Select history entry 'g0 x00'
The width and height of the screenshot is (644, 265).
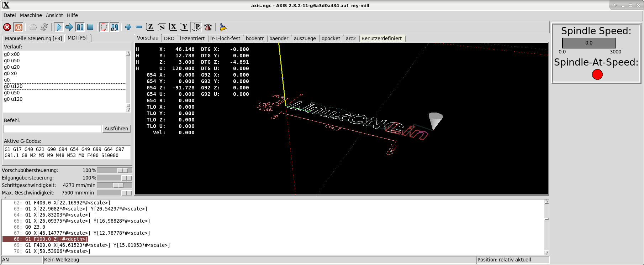tap(64, 54)
